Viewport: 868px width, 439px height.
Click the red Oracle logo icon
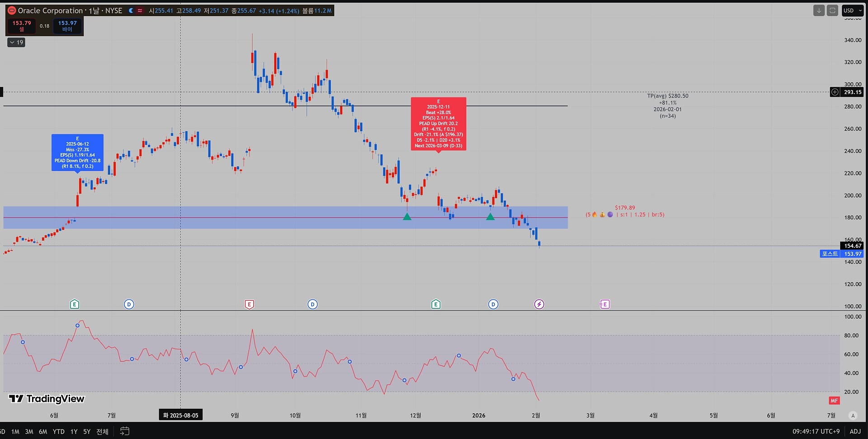[12, 10]
